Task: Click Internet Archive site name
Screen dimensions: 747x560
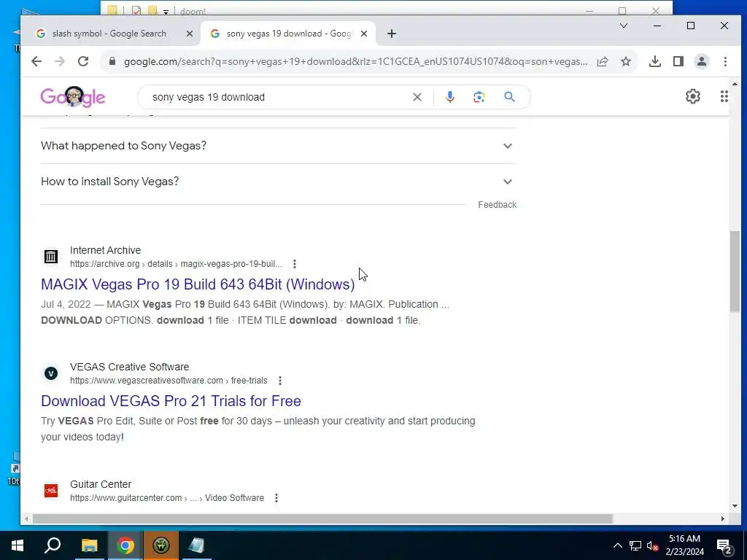Action: click(105, 250)
